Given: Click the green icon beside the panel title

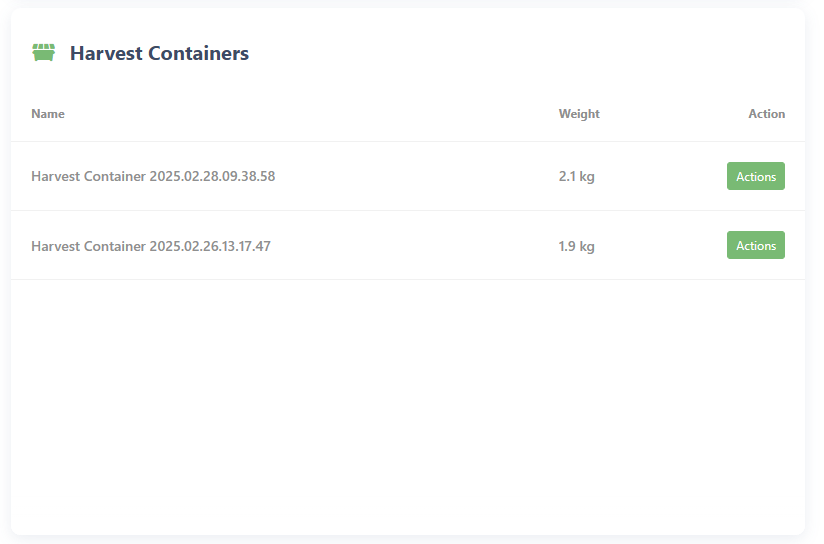Looking at the screenshot, I should point(43,53).
